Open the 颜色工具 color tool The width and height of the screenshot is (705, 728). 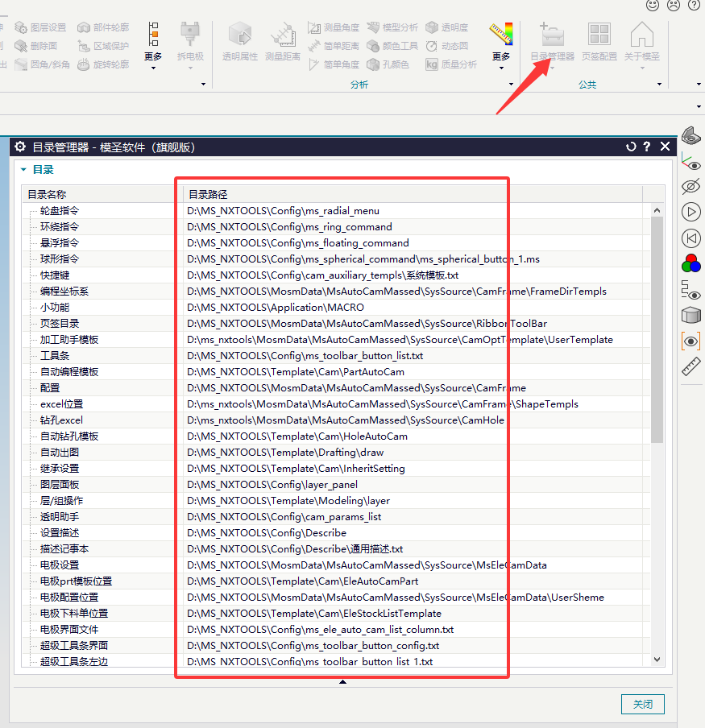click(x=392, y=46)
